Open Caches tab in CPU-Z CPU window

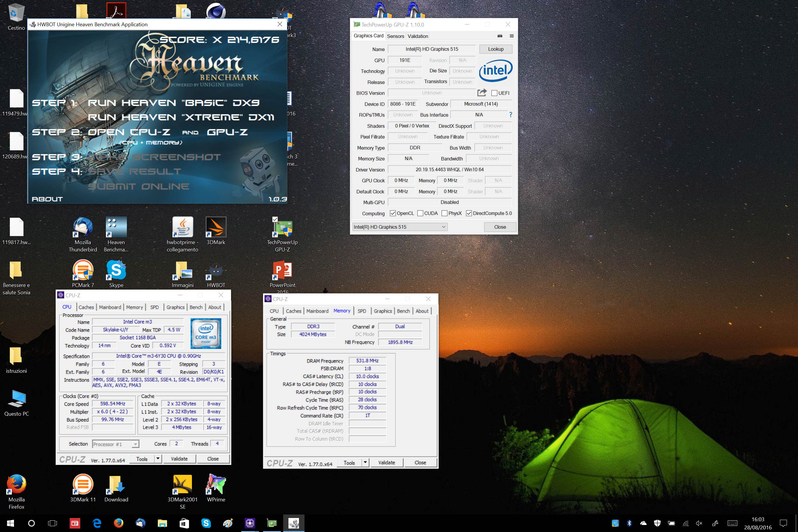click(x=86, y=307)
